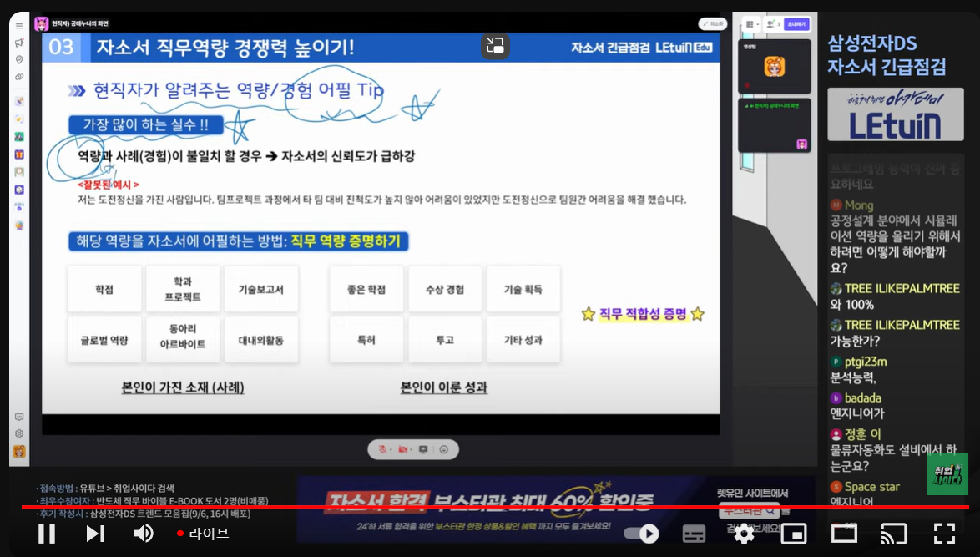Click the purple 초대하기 invite button
Viewport: 980px width, 557px height.
click(796, 24)
